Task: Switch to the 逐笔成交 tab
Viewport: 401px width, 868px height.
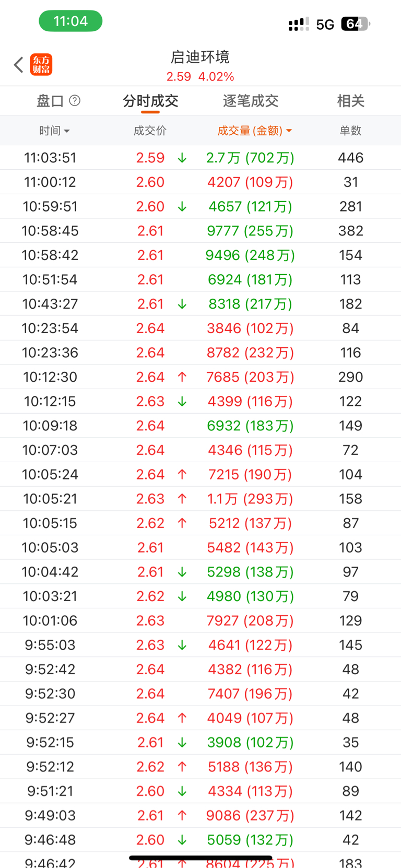Action: click(x=251, y=101)
